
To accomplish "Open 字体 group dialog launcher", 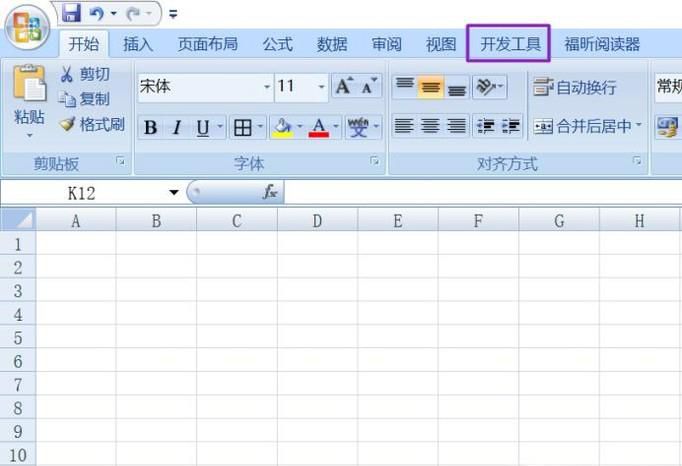I will (x=374, y=161).
